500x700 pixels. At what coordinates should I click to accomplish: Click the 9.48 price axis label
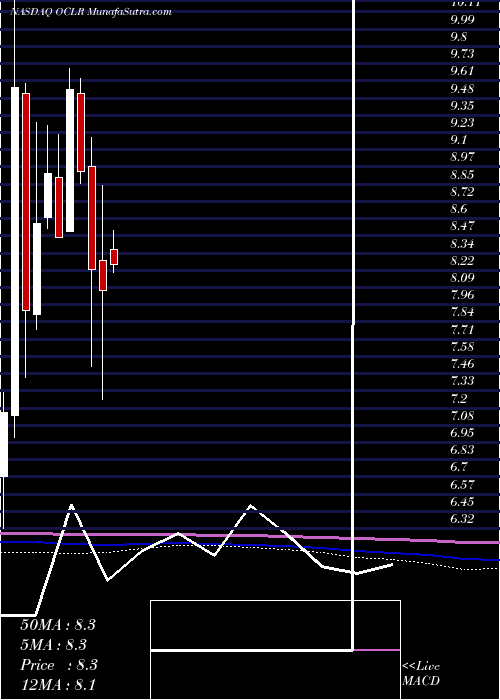[x=462, y=88]
